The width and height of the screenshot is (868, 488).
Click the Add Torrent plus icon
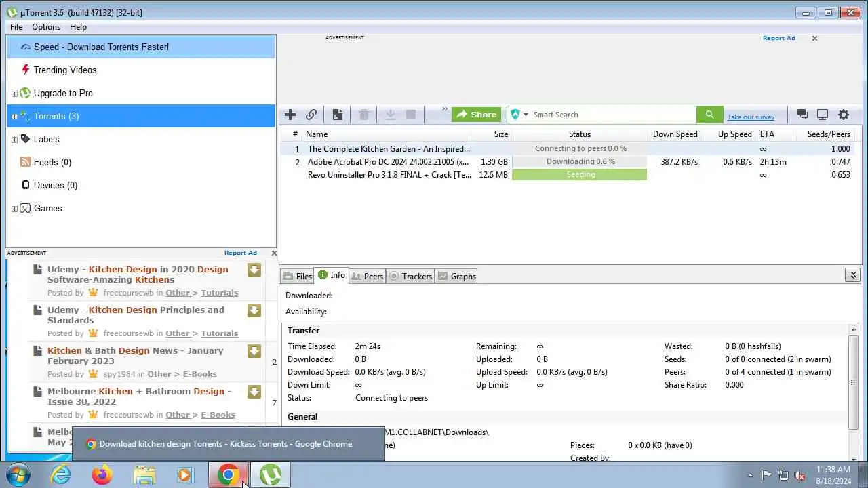[x=290, y=115]
